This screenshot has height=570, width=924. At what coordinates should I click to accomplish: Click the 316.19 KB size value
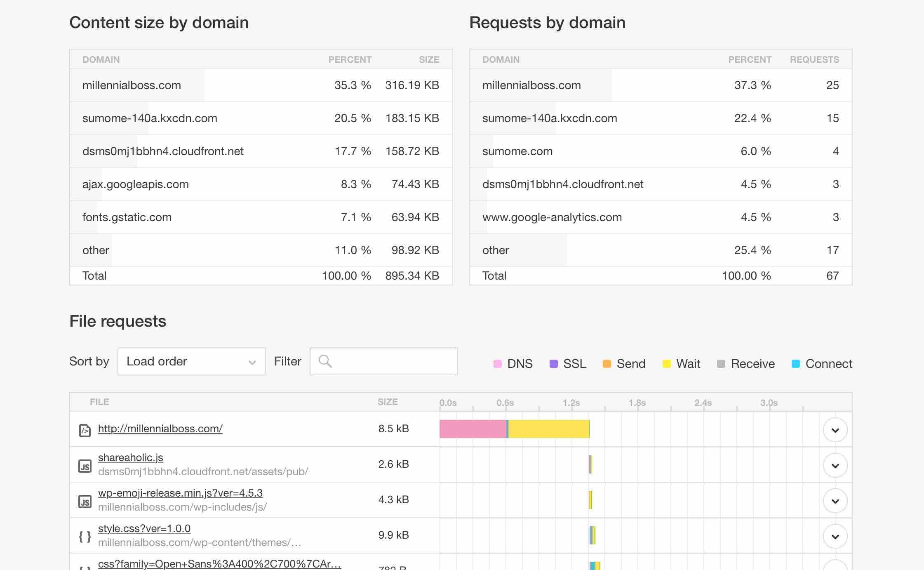412,85
